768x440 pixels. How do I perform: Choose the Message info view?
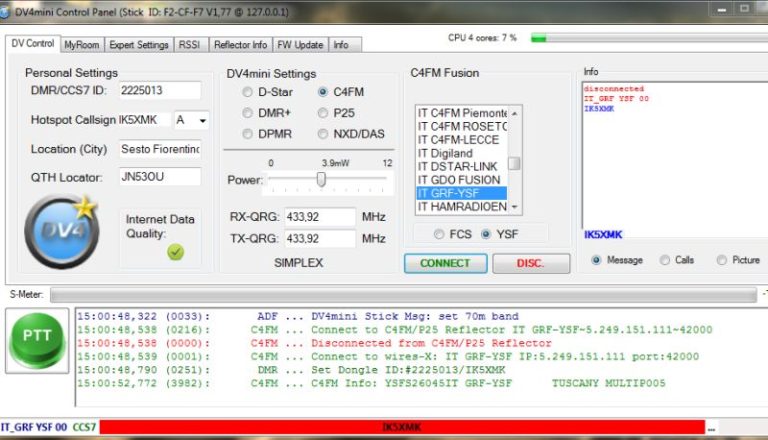[596, 260]
